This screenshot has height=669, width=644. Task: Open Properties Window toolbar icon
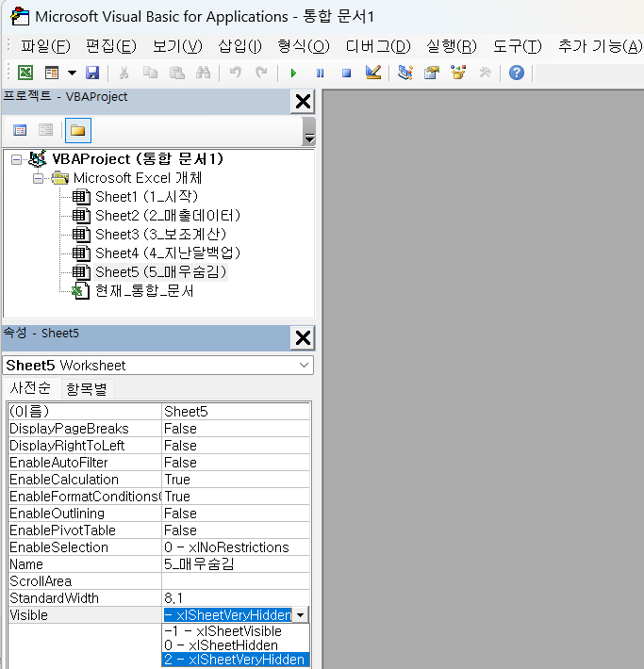click(432, 73)
